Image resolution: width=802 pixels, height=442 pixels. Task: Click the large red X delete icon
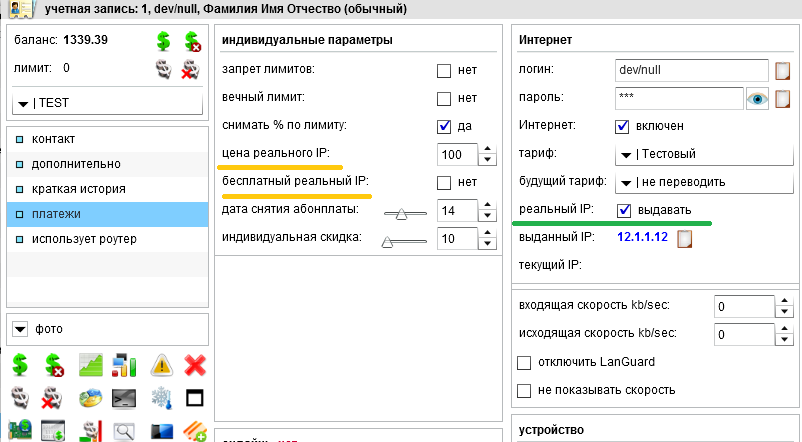point(195,366)
